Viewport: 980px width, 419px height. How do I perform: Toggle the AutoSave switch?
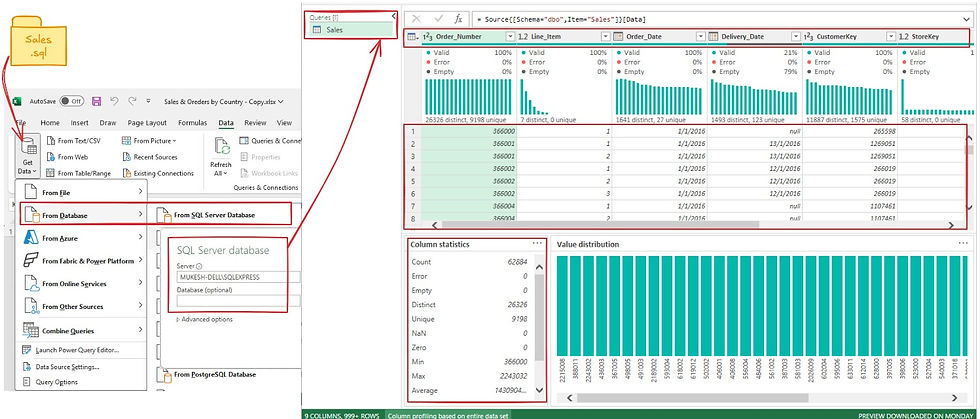(x=72, y=101)
